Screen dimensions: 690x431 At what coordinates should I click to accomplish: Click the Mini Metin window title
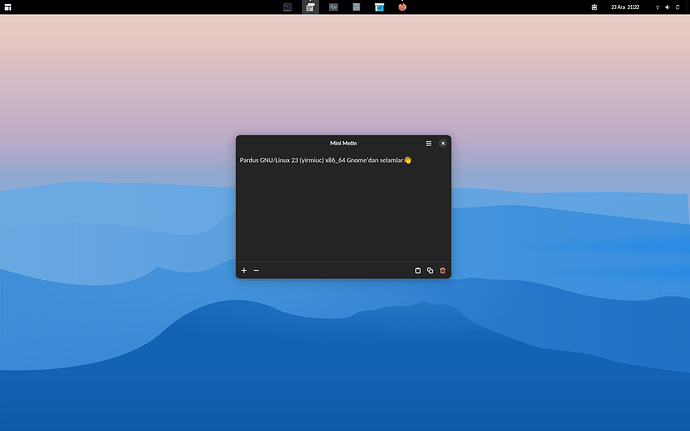tap(344, 143)
